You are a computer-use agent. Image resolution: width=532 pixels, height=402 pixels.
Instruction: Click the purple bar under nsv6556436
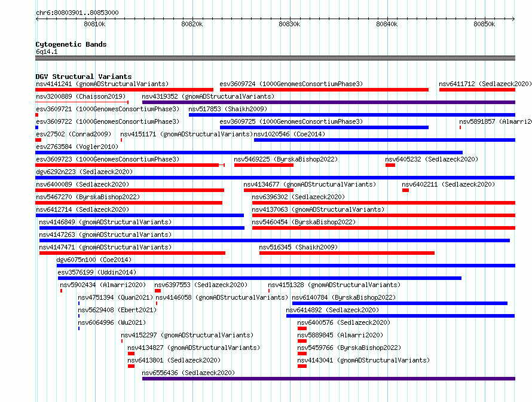coord(328,379)
